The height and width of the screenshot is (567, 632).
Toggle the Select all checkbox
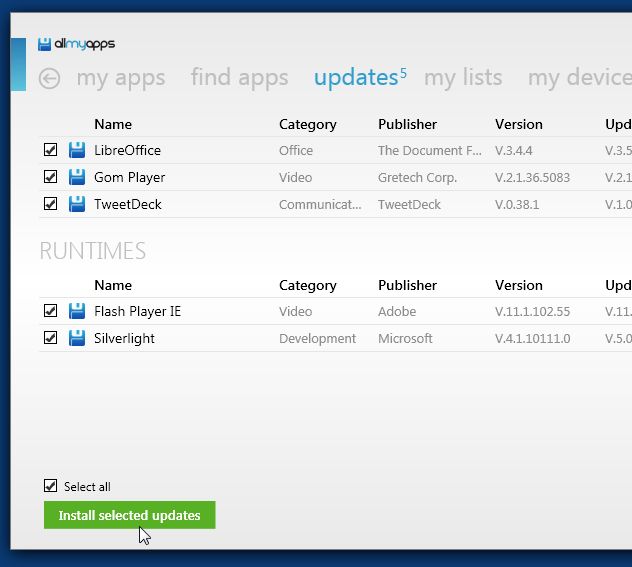click(x=50, y=486)
